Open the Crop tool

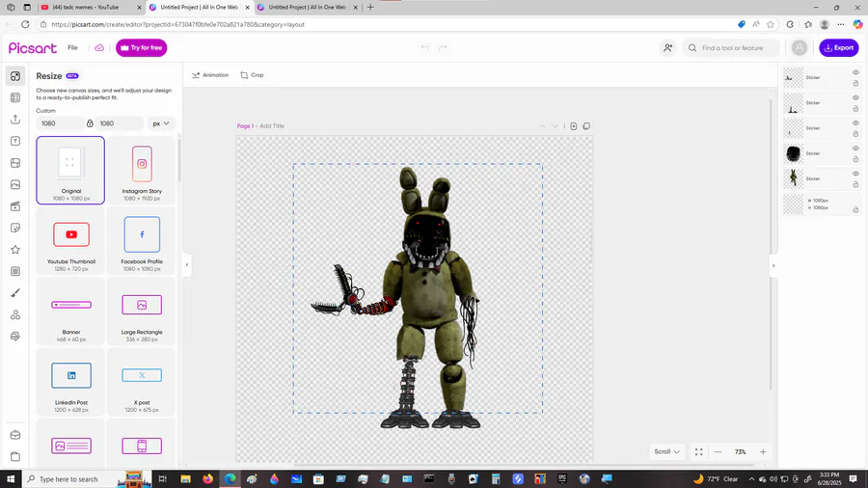pos(252,75)
